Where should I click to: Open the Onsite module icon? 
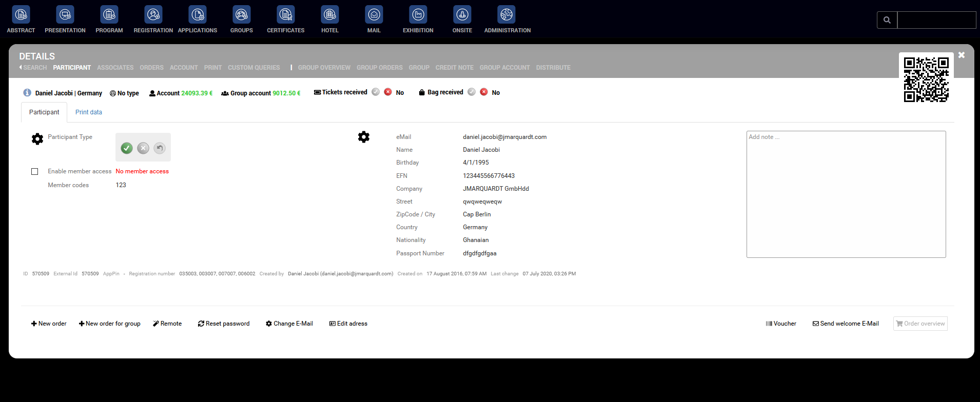point(462,15)
